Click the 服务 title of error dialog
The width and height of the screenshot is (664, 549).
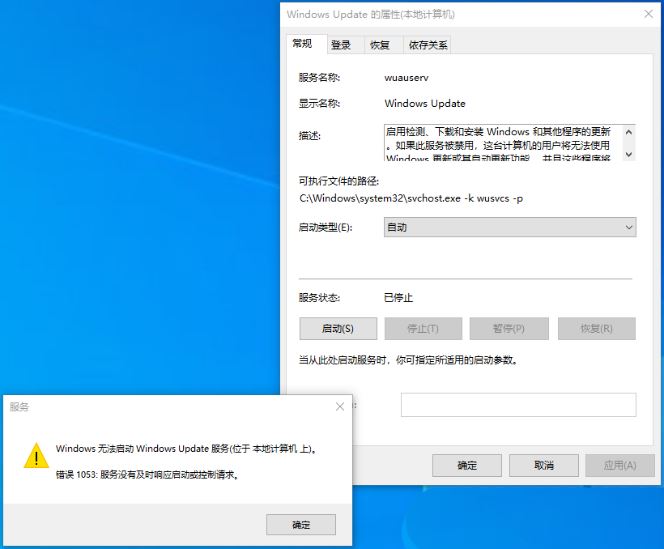pos(19,407)
